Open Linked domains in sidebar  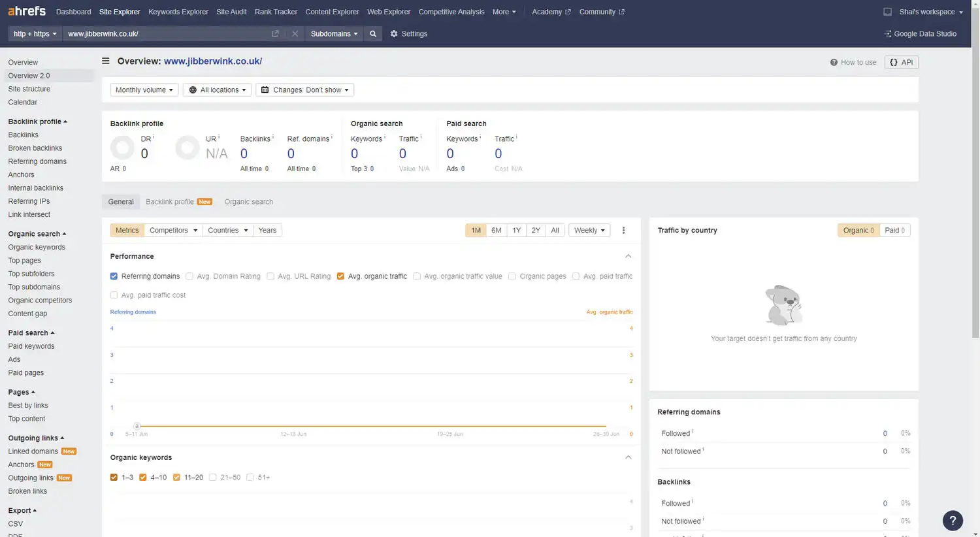click(33, 451)
